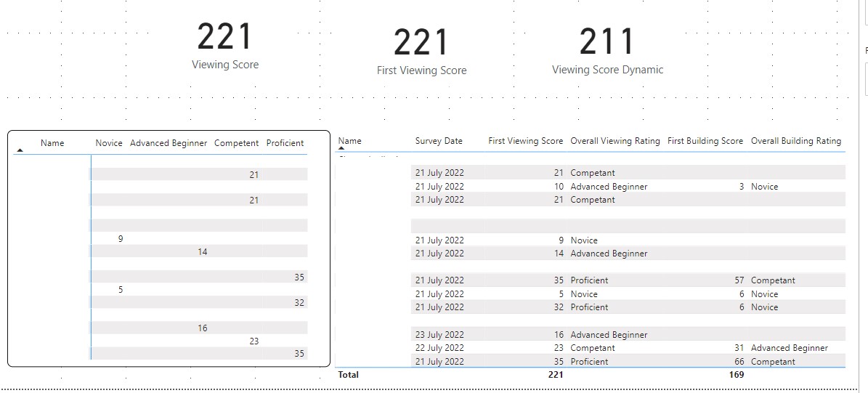Select 'Proficient' viewing rating beside table score 32
The width and height of the screenshot is (868, 393).
pyautogui.click(x=589, y=307)
